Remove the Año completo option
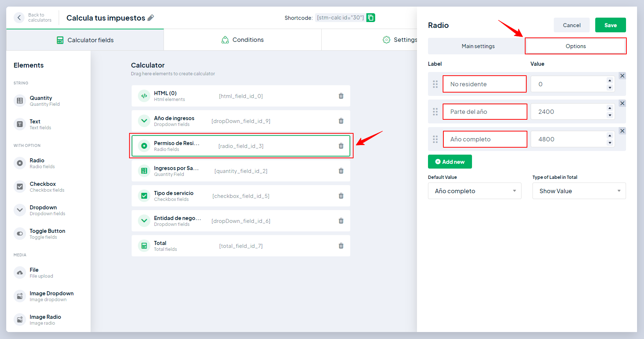Image resolution: width=644 pixels, height=339 pixels. pos(622,131)
